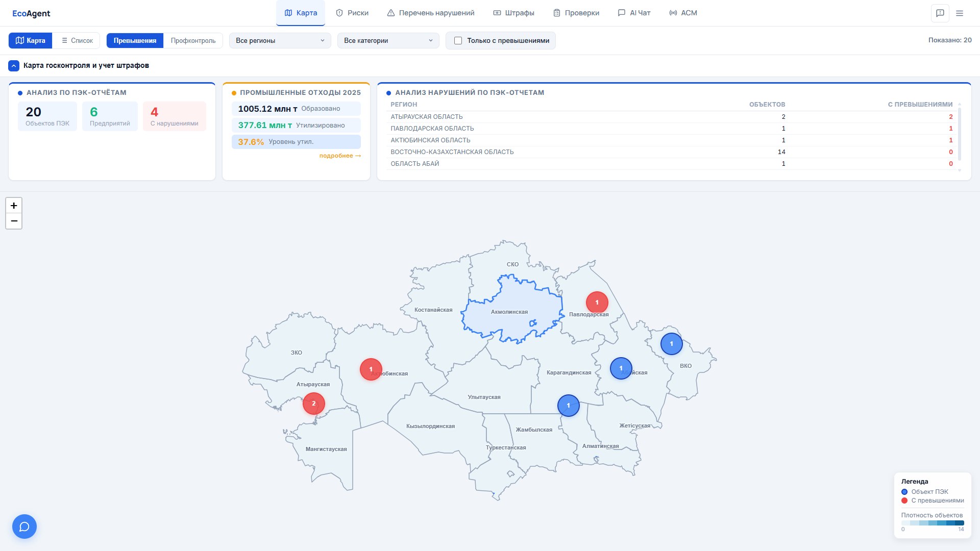Click the 6 Предприятий stat card

(110, 116)
